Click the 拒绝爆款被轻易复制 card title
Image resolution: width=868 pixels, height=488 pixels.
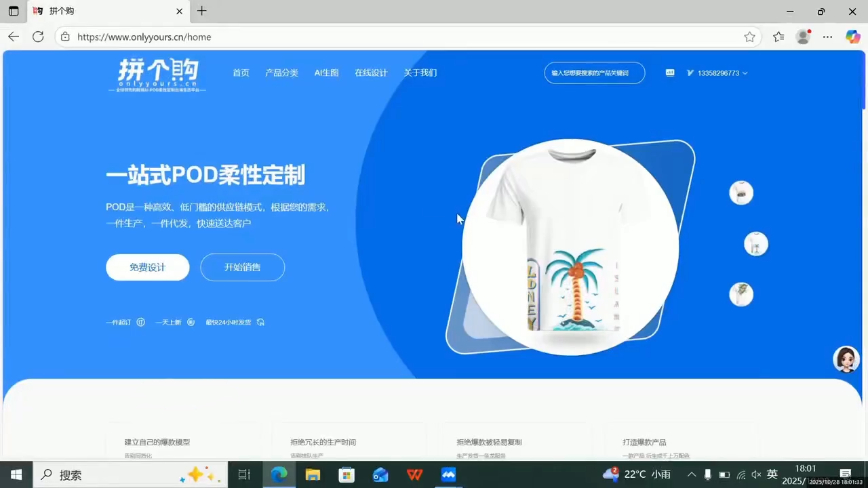489,442
